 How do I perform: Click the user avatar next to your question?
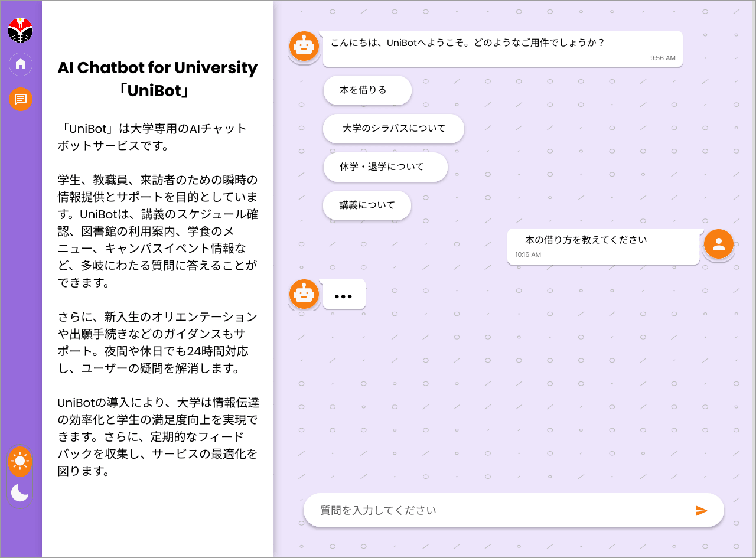(x=719, y=243)
